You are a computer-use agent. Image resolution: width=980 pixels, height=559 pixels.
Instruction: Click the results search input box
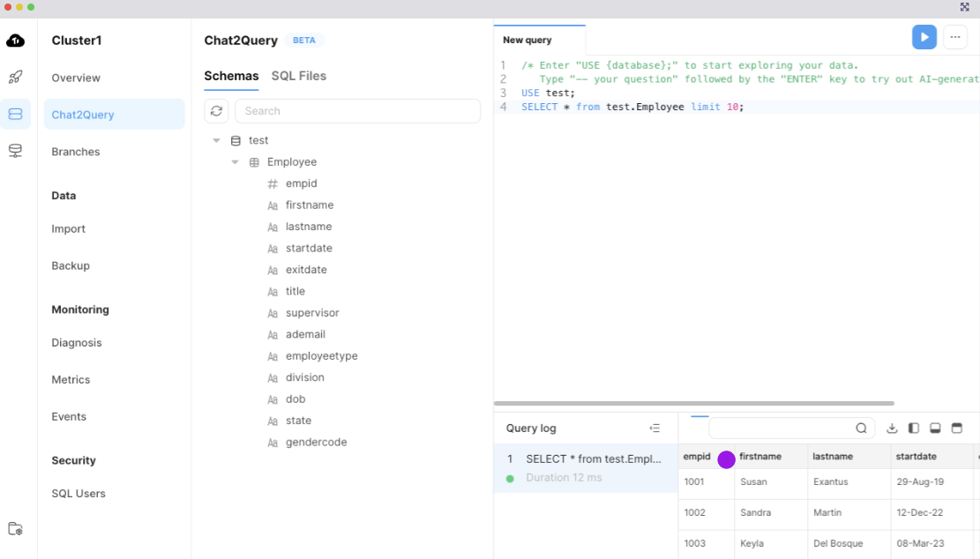coord(790,428)
